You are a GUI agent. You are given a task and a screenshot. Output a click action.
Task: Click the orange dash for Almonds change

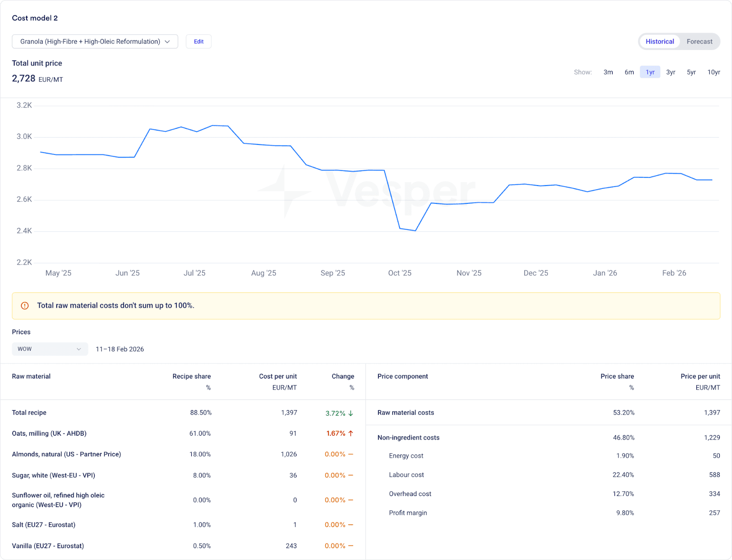tap(351, 454)
